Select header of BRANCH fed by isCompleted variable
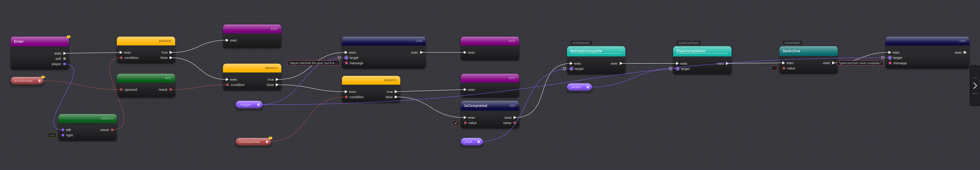 (x=371, y=80)
